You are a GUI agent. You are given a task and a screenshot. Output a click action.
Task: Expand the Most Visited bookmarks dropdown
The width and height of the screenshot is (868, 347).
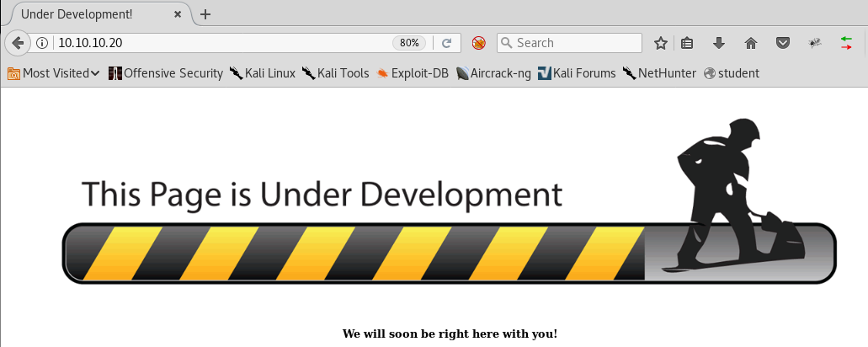click(x=54, y=73)
